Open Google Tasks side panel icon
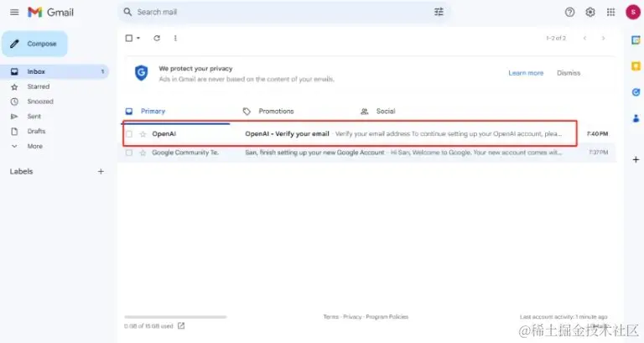The height and width of the screenshot is (343, 644). (636, 92)
